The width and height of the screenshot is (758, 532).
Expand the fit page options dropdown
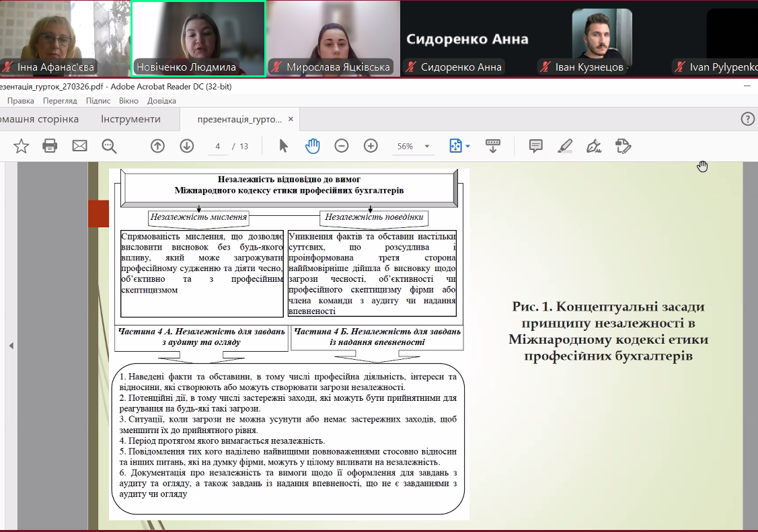pos(467,147)
